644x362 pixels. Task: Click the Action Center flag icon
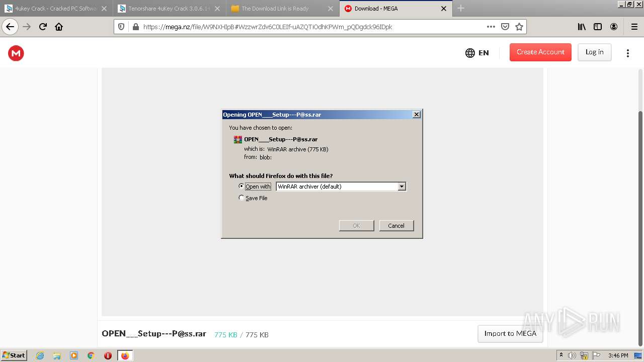point(596,355)
